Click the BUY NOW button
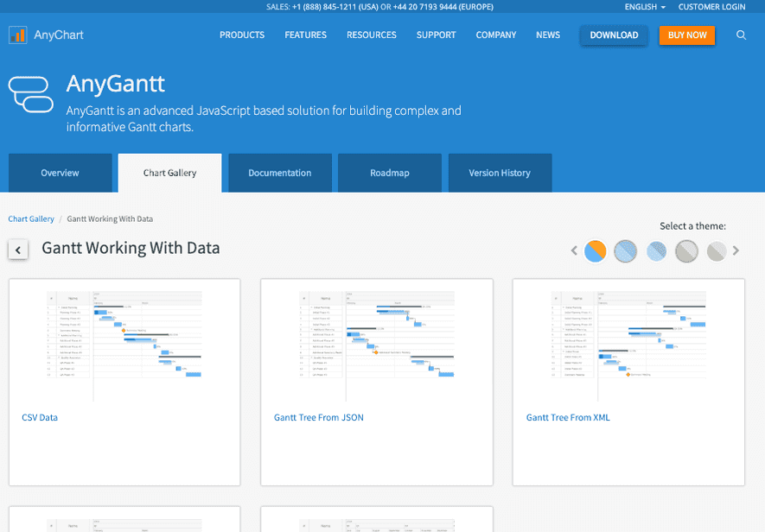Image resolution: width=765 pixels, height=532 pixels. 687,35
